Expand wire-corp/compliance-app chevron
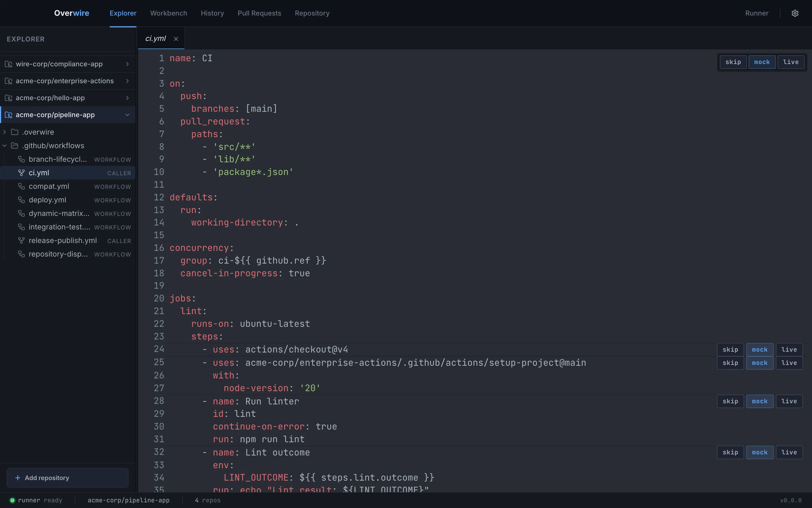 coord(127,64)
